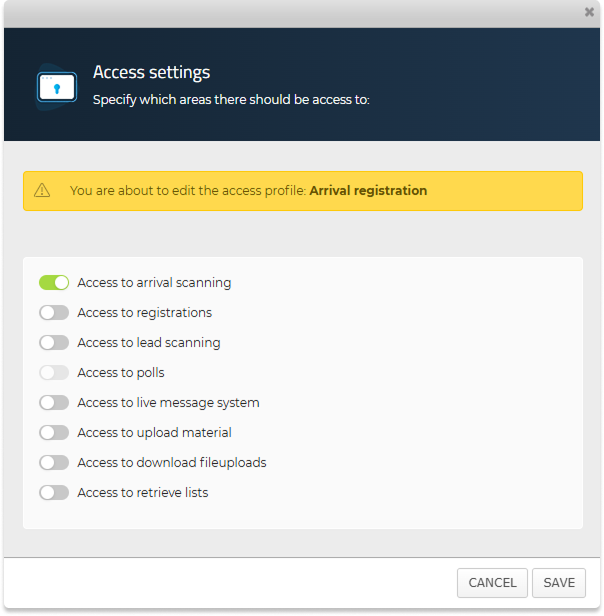Disable Access to arrival scanning toggle
Image resolution: width=604 pixels, height=616 pixels.
(x=54, y=283)
